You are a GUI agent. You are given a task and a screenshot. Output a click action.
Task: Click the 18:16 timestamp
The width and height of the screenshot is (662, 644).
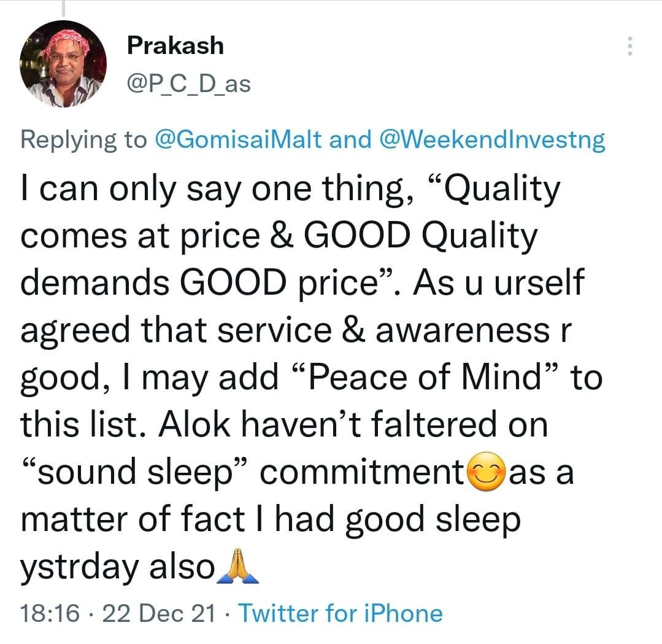click(50, 613)
